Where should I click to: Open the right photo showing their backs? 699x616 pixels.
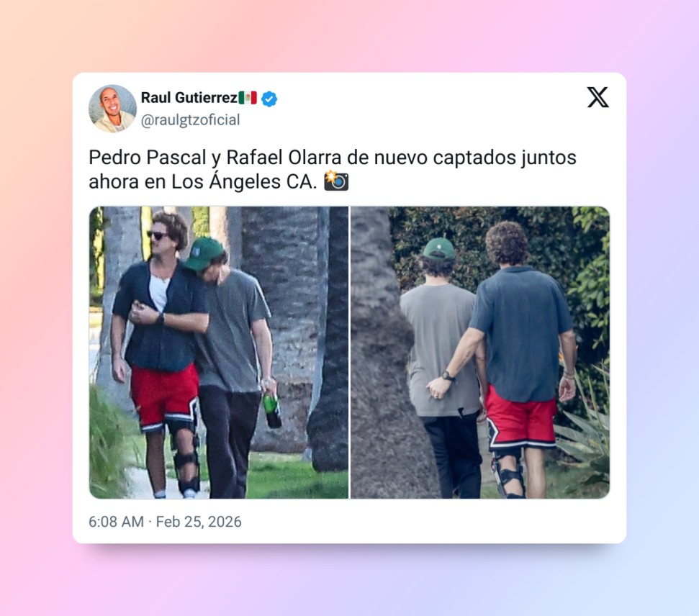[x=480, y=352]
